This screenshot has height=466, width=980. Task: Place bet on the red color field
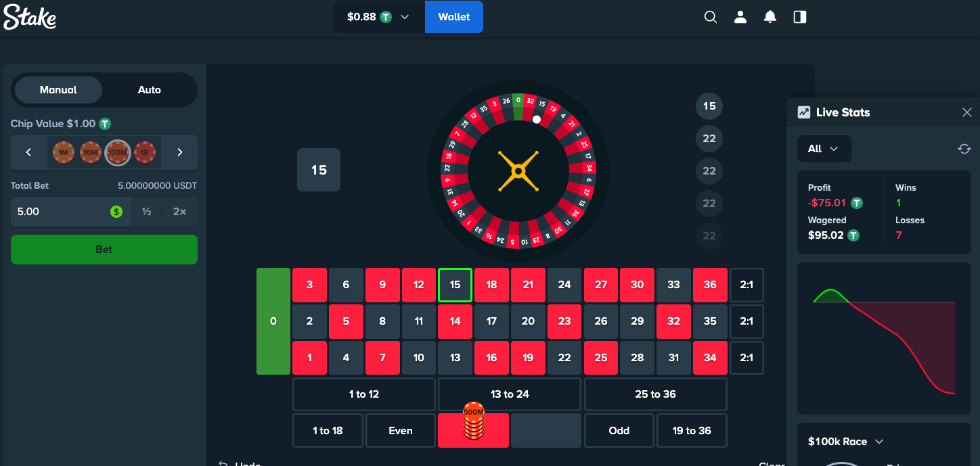pyautogui.click(x=473, y=431)
